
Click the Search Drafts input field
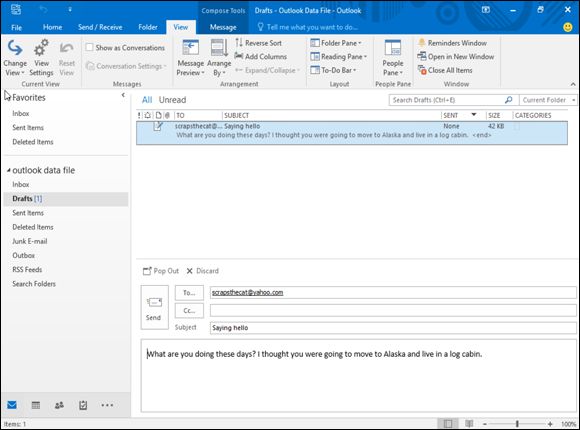[x=446, y=100]
